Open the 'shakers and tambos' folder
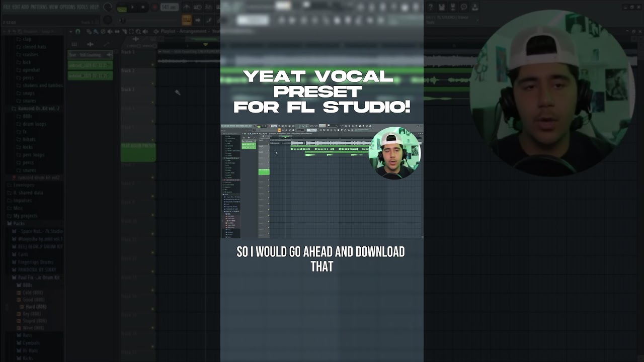Image resolution: width=644 pixels, height=362 pixels. [x=40, y=85]
